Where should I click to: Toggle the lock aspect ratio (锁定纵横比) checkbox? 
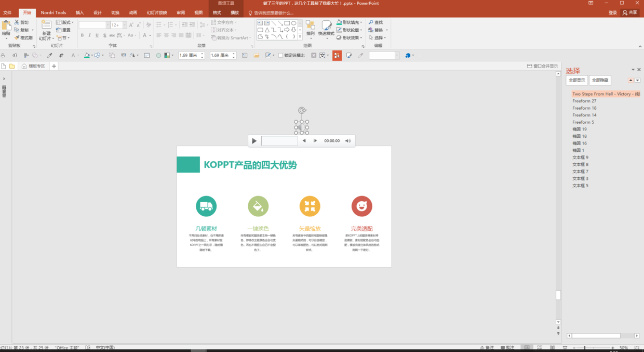click(280, 55)
